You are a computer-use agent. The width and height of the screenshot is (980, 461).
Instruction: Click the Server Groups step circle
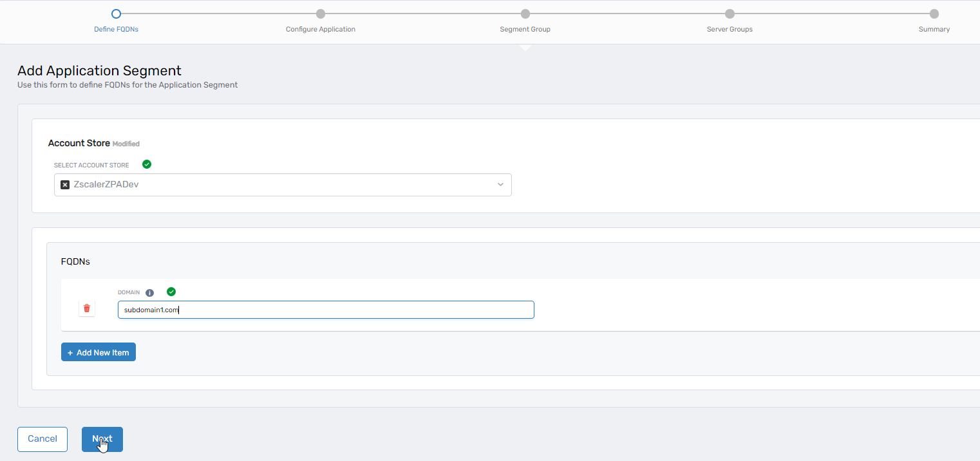(730, 14)
